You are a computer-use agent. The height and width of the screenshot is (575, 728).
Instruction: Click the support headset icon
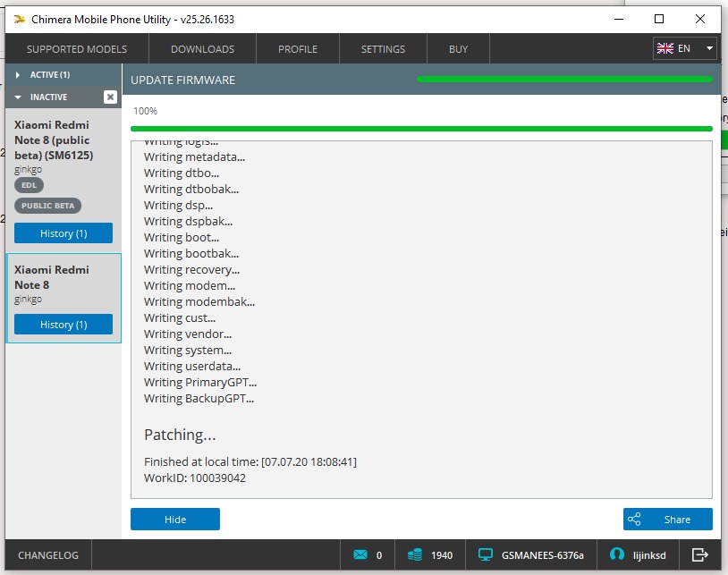click(x=616, y=554)
